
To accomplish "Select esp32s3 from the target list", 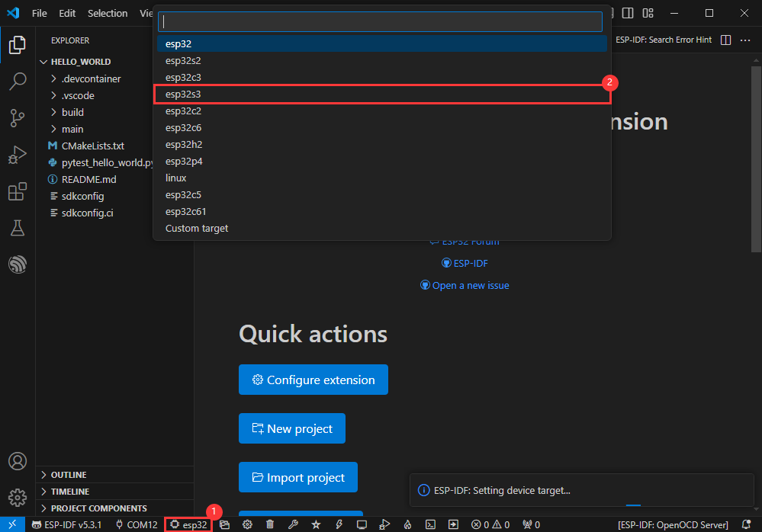I will pyautogui.click(x=381, y=94).
